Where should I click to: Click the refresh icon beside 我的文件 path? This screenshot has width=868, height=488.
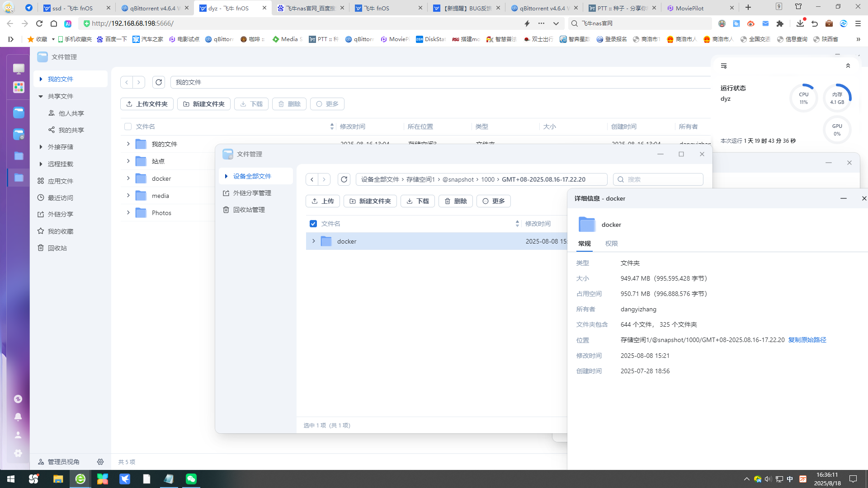[x=159, y=82]
